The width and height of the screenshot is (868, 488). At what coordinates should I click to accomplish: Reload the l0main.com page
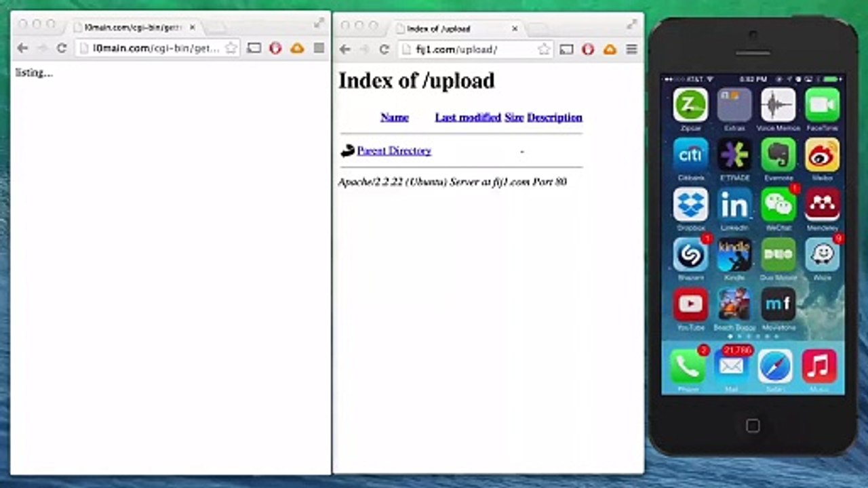click(x=62, y=48)
